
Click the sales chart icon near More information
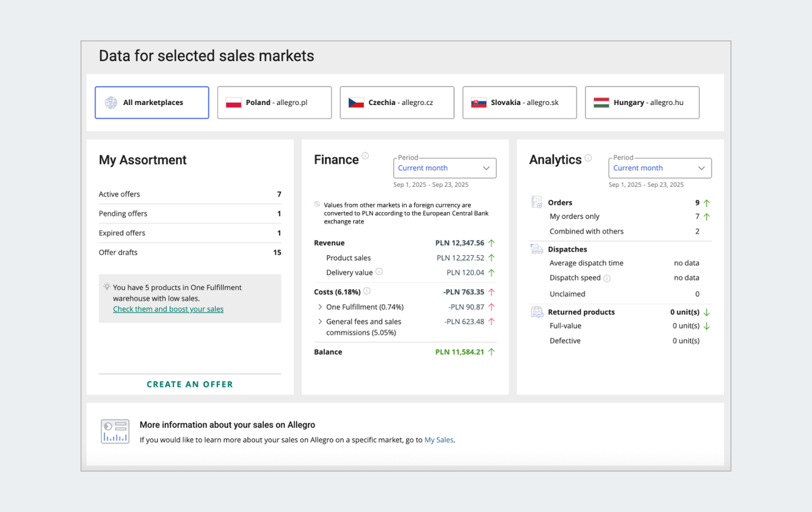115,431
